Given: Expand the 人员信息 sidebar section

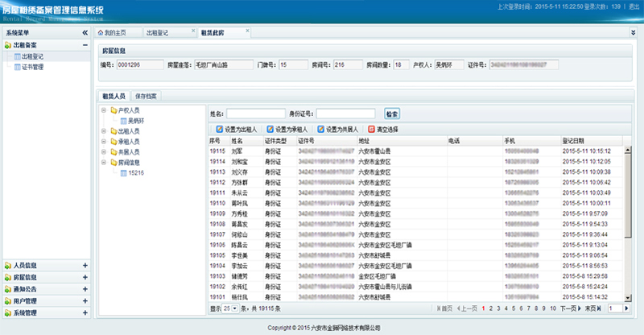Looking at the screenshot, I should pyautogui.click(x=85, y=266).
